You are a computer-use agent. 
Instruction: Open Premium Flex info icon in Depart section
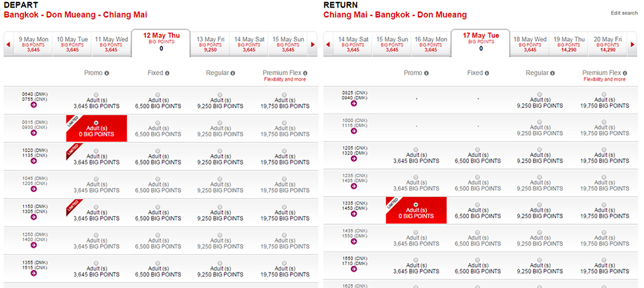[305, 73]
